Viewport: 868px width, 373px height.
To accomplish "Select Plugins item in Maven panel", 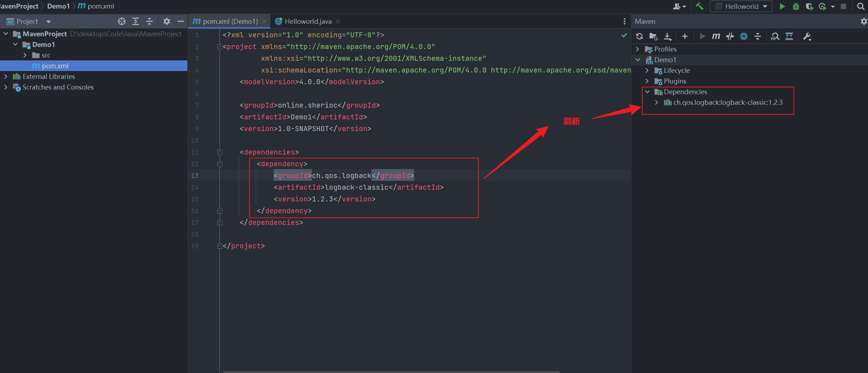I will pos(675,81).
